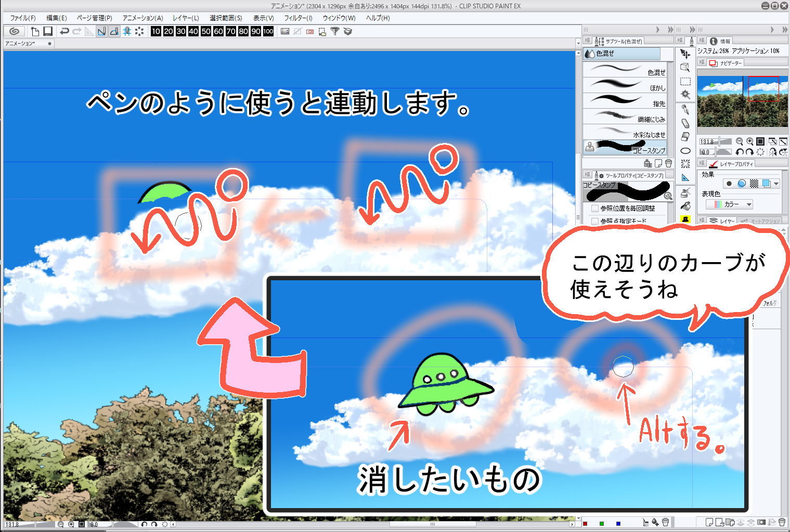790x532 pixels.
Task: Choose the 繊維にじみ sub tool
Action: [625, 116]
